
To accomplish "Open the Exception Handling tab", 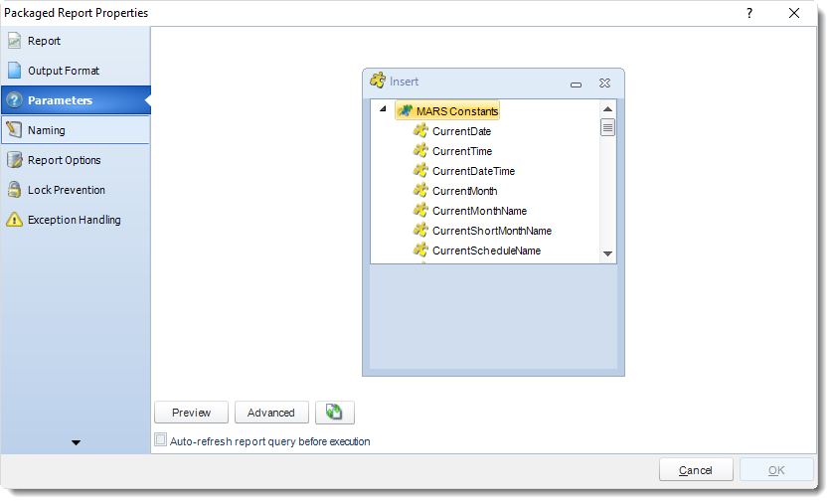I will click(76, 220).
